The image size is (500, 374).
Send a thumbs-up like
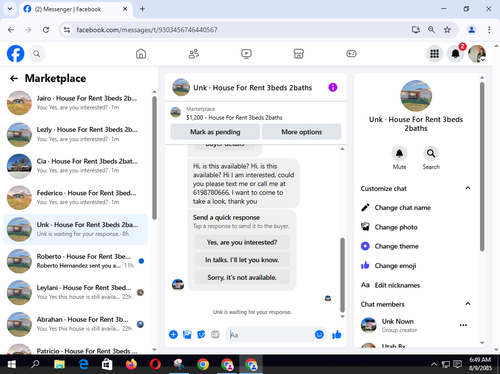click(337, 334)
